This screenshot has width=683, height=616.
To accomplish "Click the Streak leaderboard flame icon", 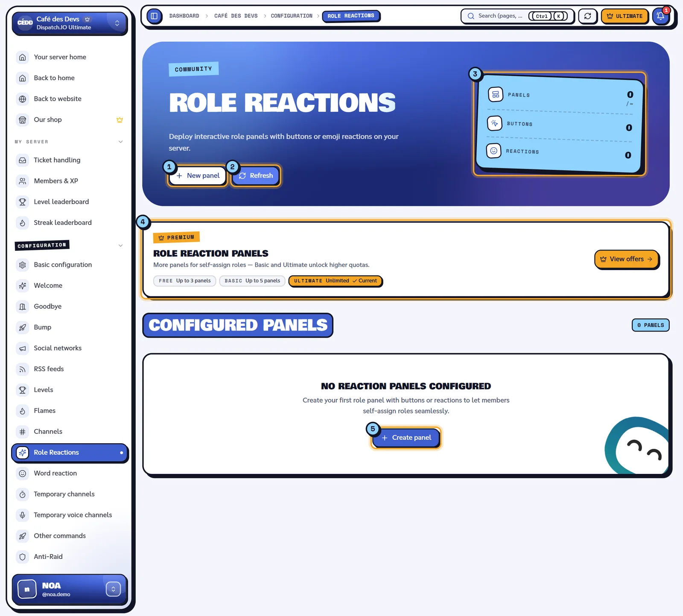I will pyautogui.click(x=23, y=223).
